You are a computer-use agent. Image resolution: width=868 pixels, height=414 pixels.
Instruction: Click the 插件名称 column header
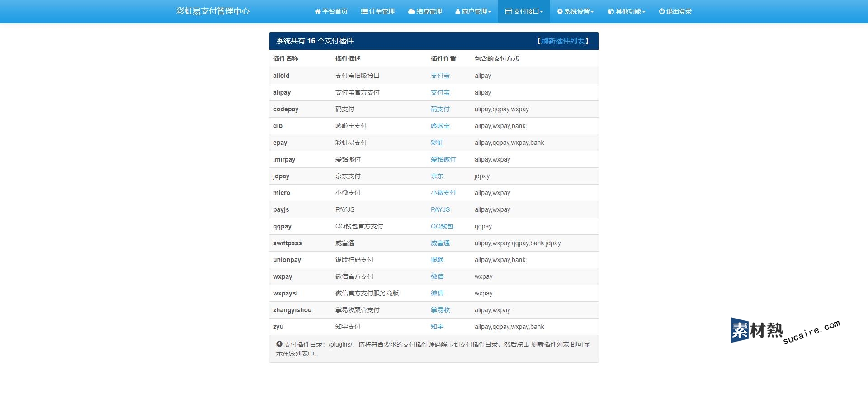(x=285, y=58)
